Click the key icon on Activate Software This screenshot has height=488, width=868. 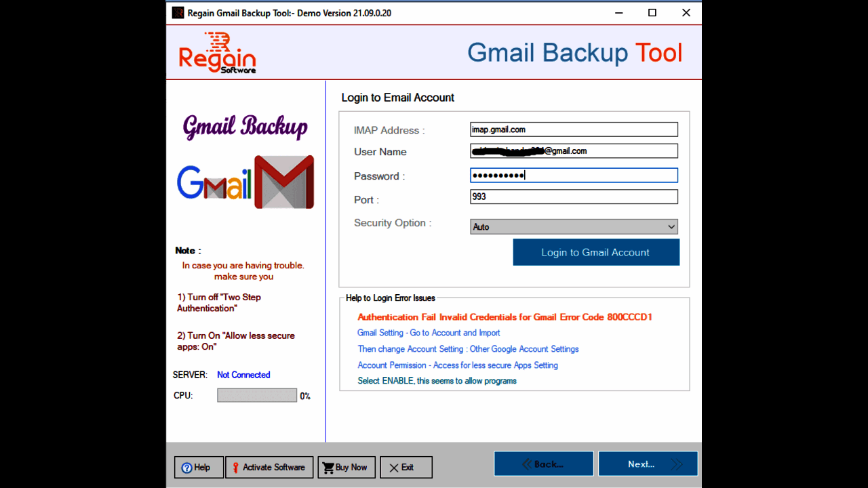click(x=234, y=467)
